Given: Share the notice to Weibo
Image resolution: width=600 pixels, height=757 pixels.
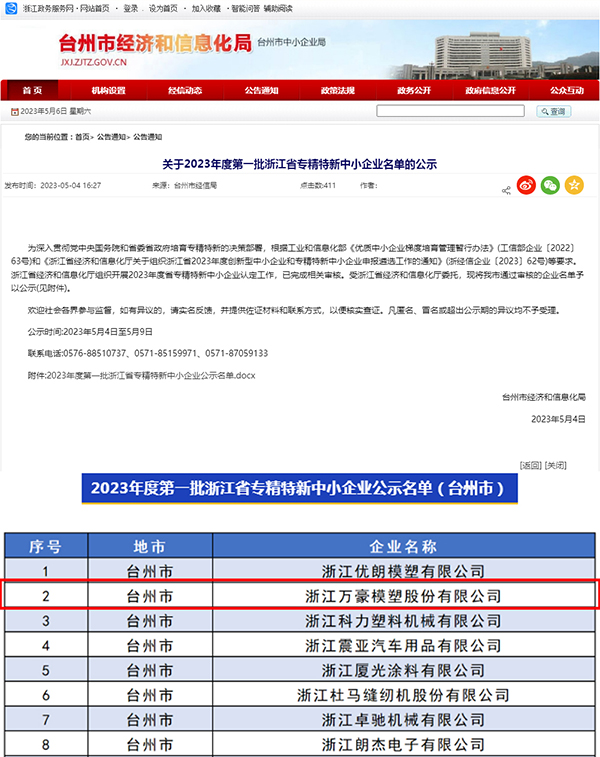Looking at the screenshot, I should (x=526, y=185).
